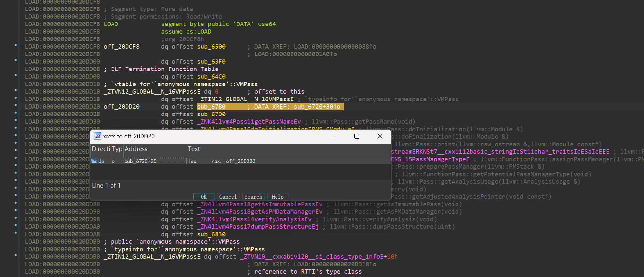Minimize the xrefs dialog window
This screenshot has height=277, width=644.
point(334,136)
